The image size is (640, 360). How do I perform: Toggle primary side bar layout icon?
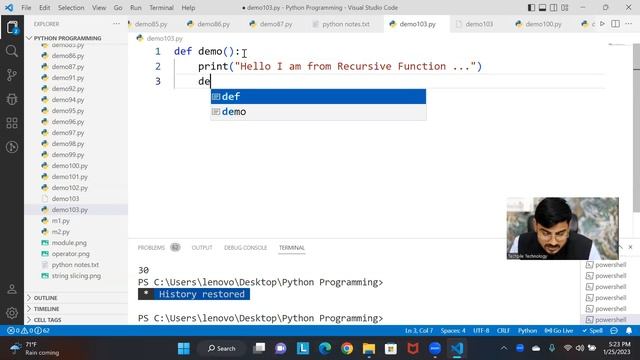[531, 8]
